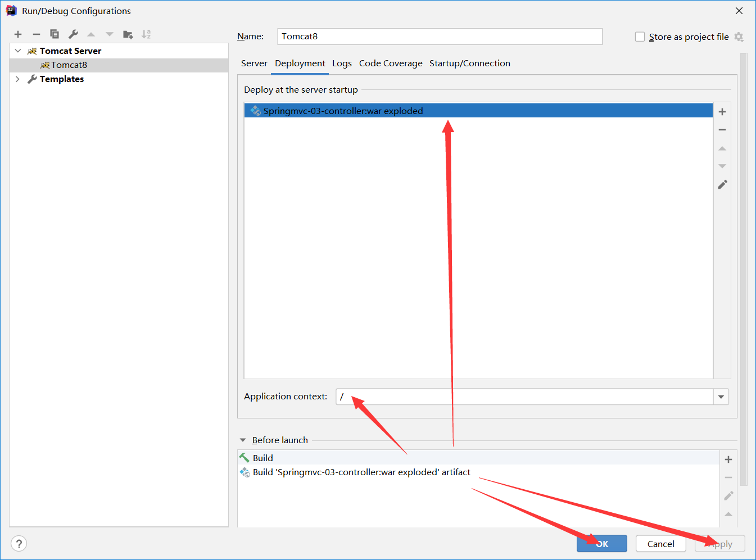Image resolution: width=756 pixels, height=560 pixels.
Task: Remove selected configuration with minus icon
Action: [37, 34]
